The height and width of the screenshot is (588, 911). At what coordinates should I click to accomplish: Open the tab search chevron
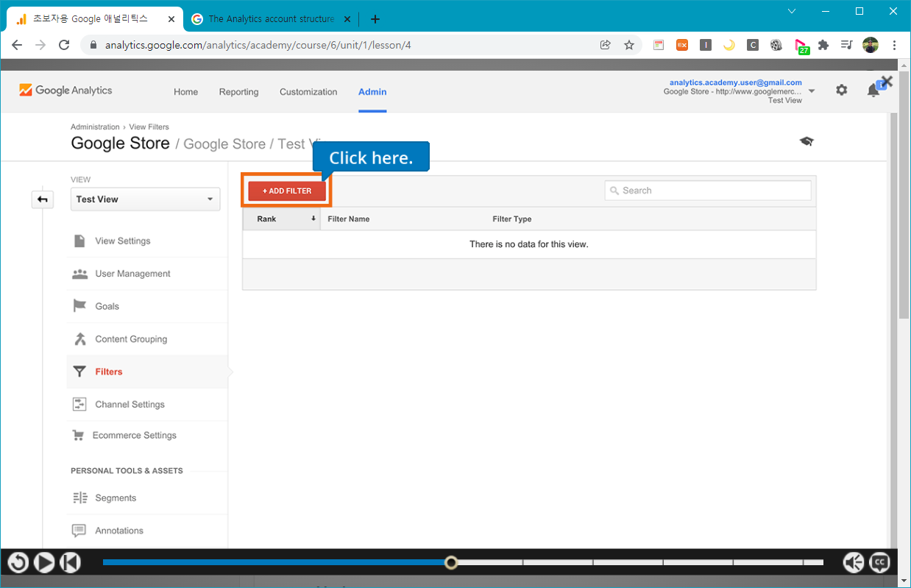tap(792, 11)
